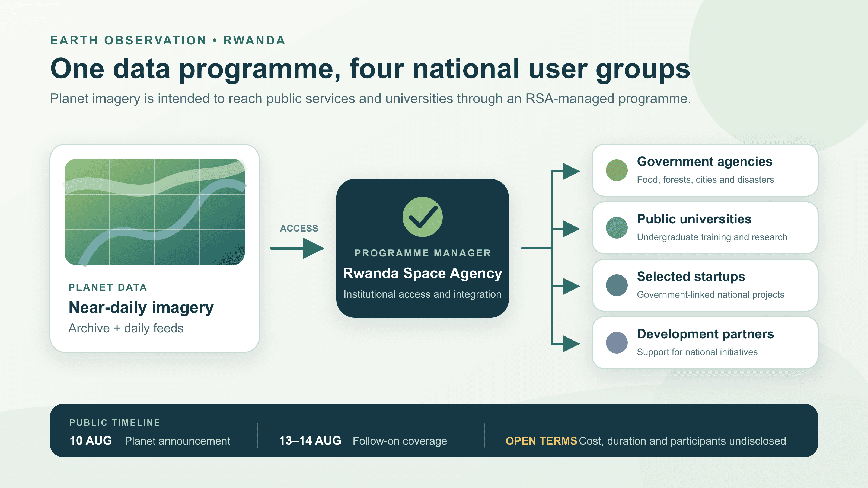Click the ACCESS arrow pointing to the agency card
This screenshot has width=868, height=488.
pyautogui.click(x=297, y=248)
